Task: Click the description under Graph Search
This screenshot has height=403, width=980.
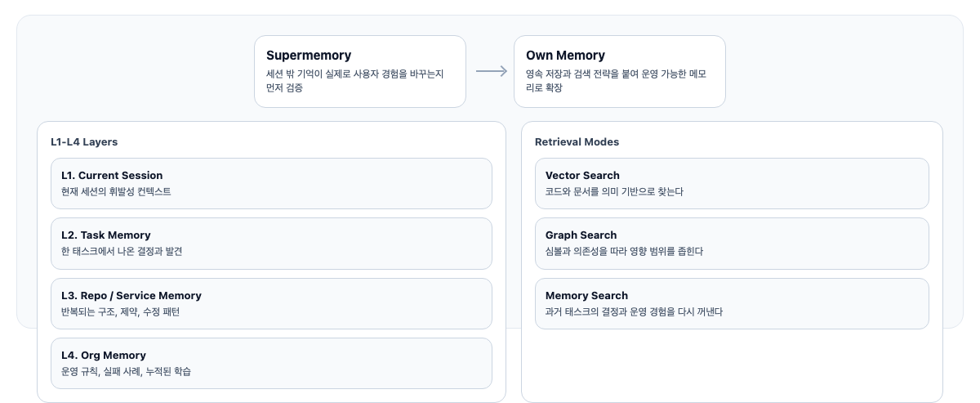Action: [624, 251]
